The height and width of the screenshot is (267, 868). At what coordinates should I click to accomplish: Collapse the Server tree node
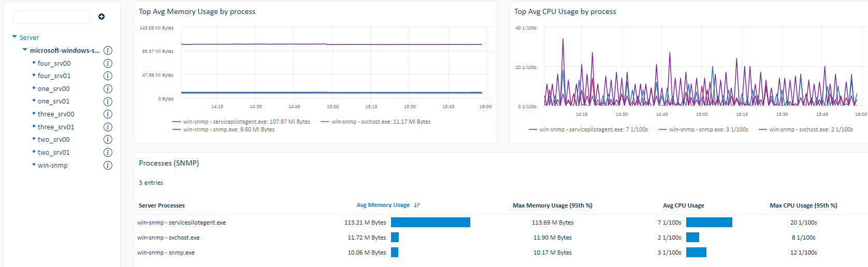(x=15, y=37)
